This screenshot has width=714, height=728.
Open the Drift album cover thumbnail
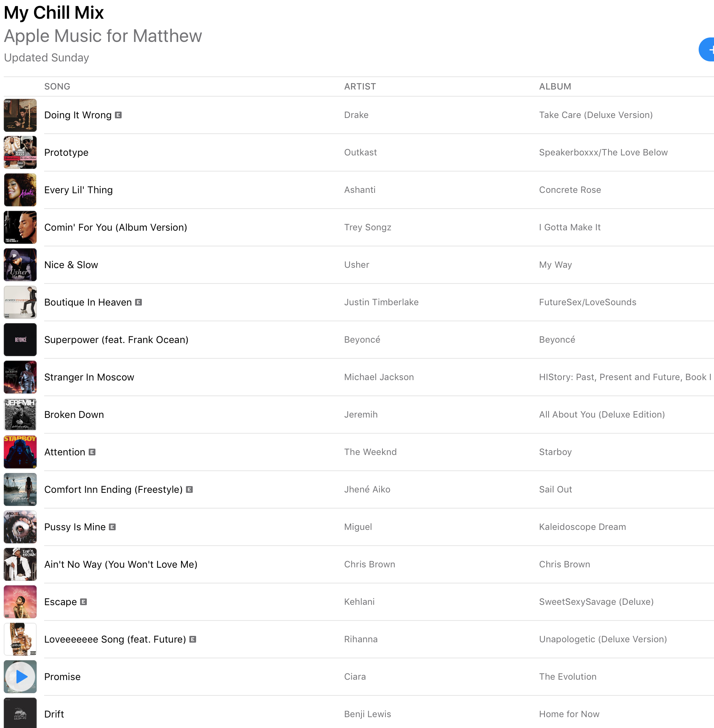[x=20, y=713]
